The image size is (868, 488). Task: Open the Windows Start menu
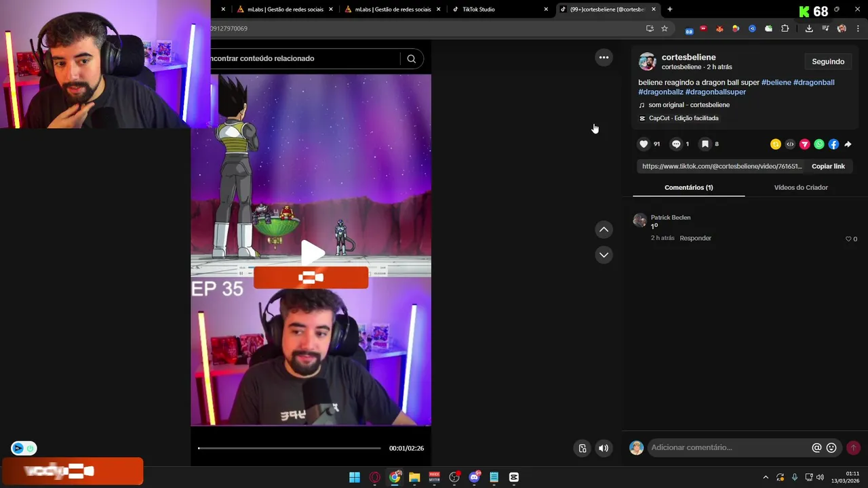click(x=355, y=477)
